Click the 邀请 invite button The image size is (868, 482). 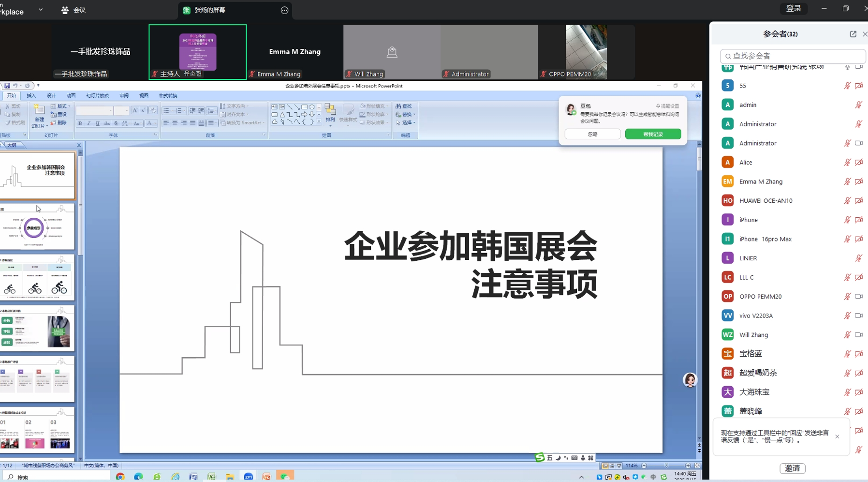[793, 468]
